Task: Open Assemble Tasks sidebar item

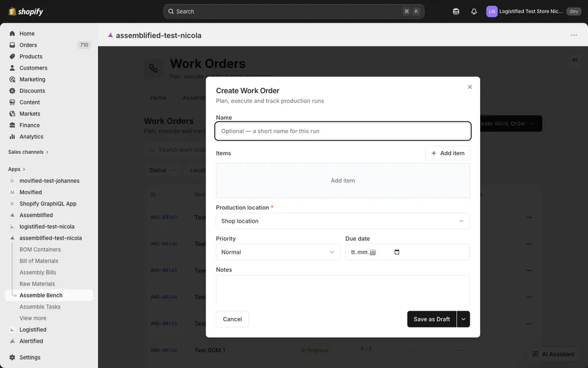Action: coord(40,307)
